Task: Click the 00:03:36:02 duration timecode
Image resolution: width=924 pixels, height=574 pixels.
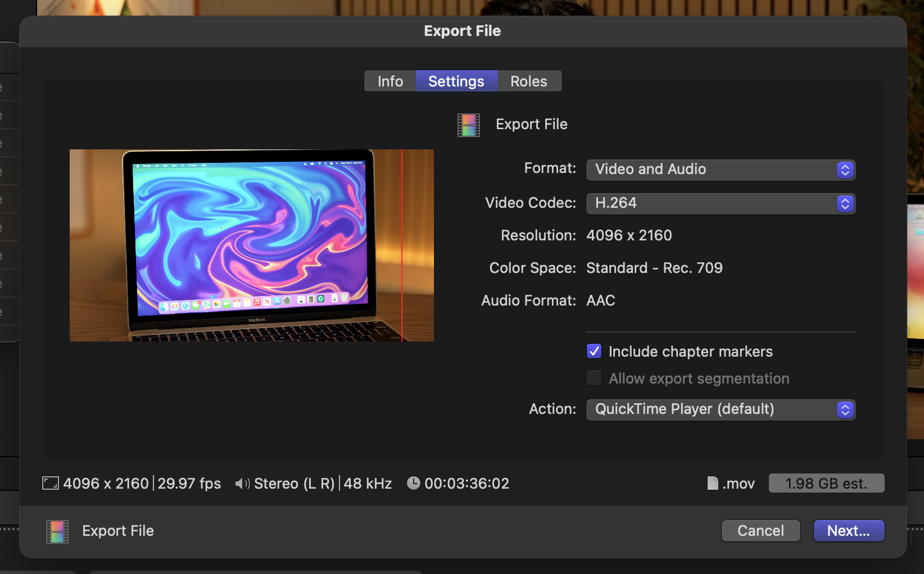Action: click(466, 484)
